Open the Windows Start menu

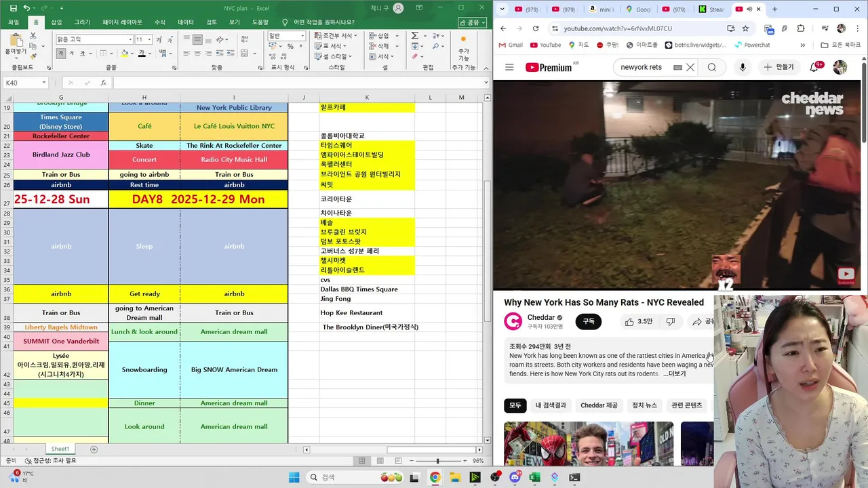click(294, 477)
